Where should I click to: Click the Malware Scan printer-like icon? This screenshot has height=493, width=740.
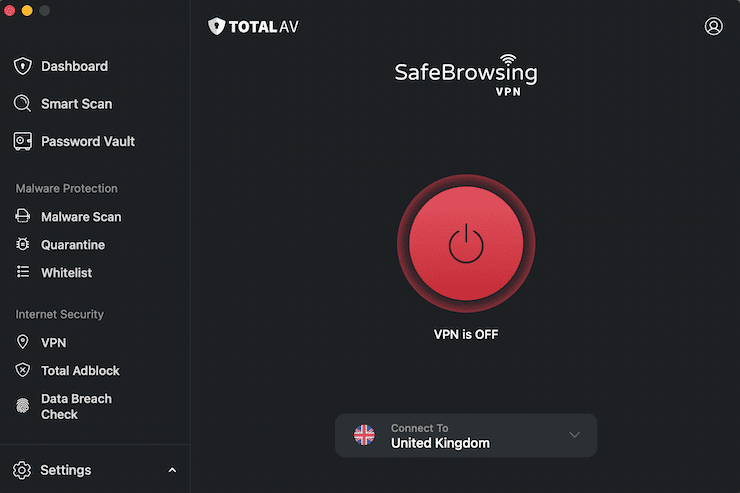coord(23,217)
